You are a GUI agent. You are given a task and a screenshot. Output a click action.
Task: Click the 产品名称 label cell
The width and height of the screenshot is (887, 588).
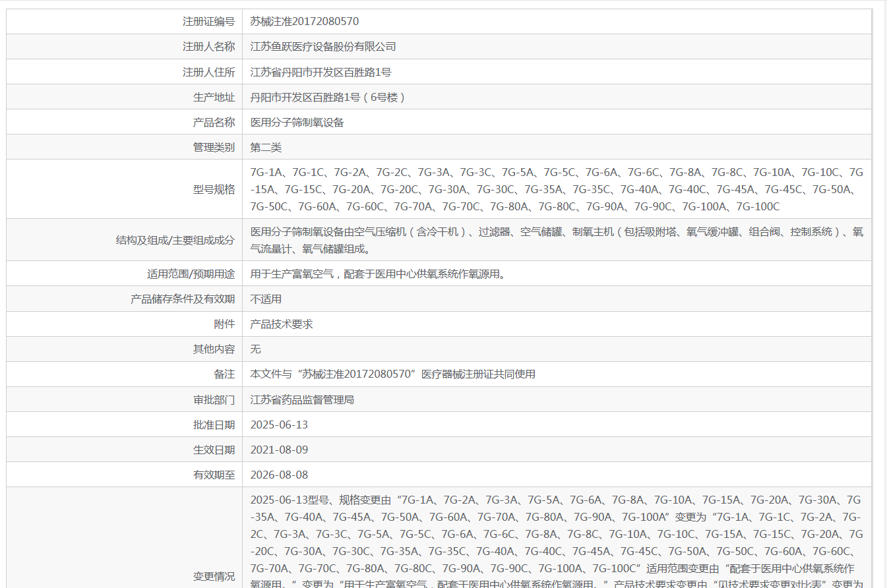[x=214, y=122]
